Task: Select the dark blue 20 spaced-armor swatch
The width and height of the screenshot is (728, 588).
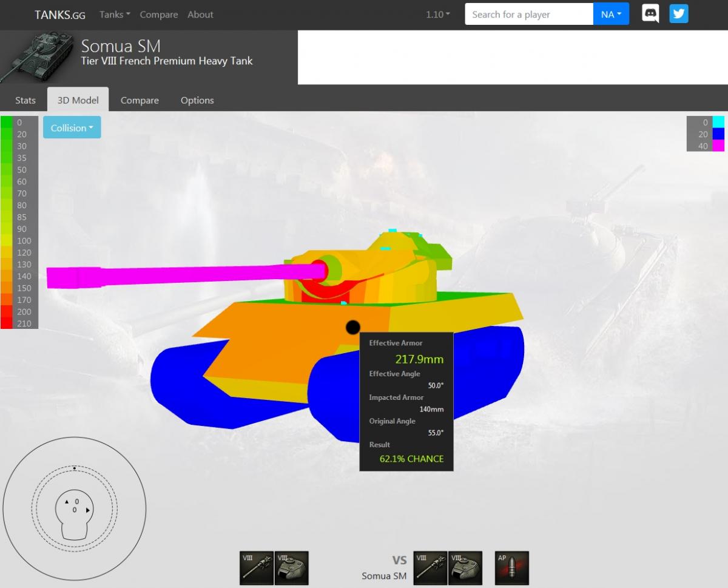Action: click(x=718, y=134)
